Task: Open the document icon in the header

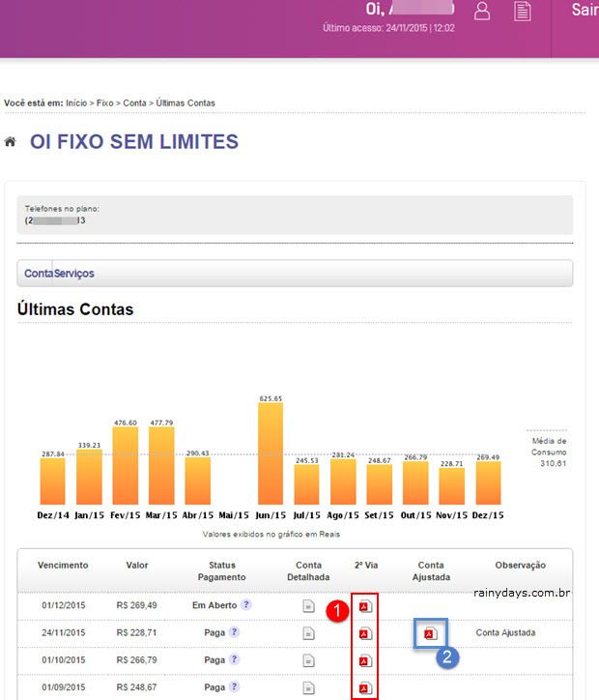Action: 522,12
